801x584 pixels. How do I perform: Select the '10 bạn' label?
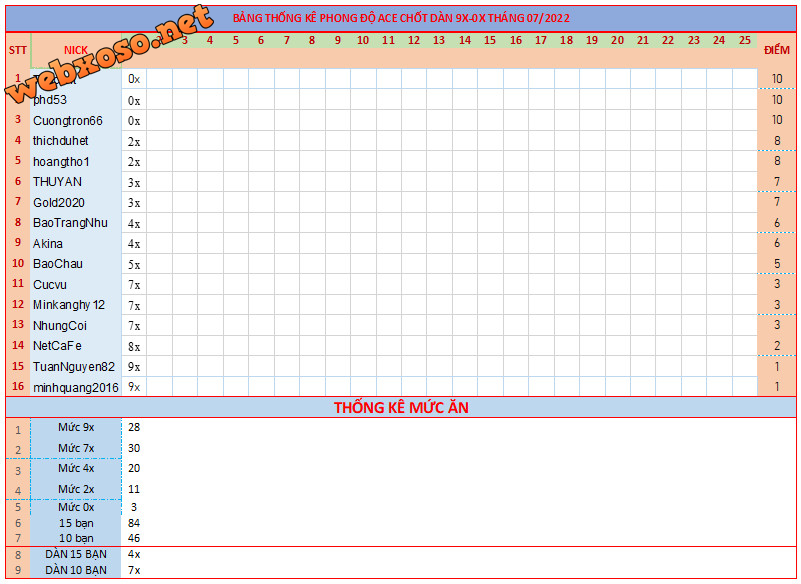click(76, 538)
